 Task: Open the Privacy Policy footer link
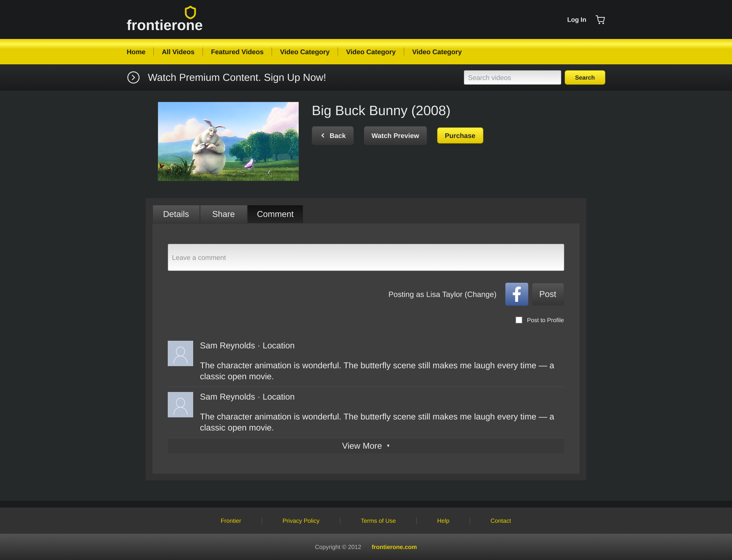coord(301,521)
